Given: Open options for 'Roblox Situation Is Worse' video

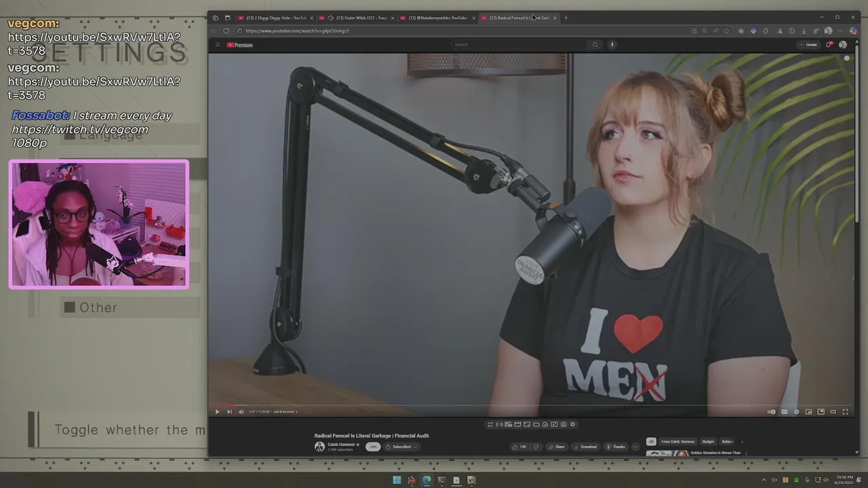Looking at the screenshot, I should pos(746,453).
